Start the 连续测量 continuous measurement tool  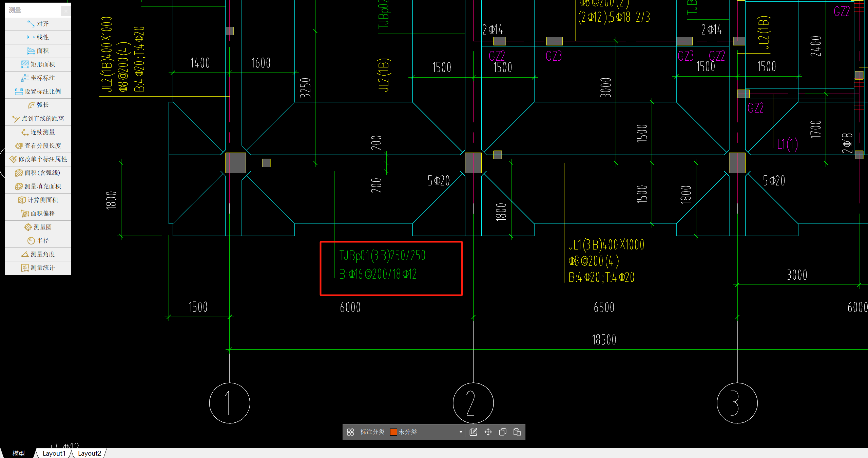pyautogui.click(x=38, y=132)
